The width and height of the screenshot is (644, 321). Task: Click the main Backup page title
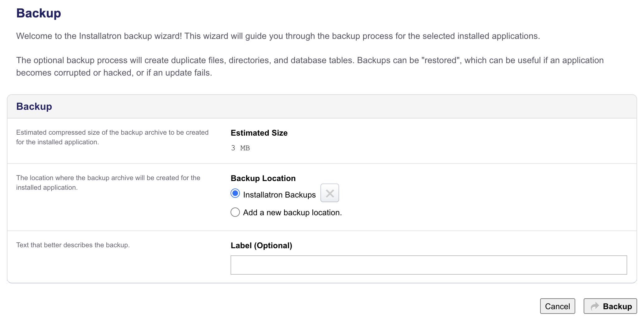(x=39, y=13)
